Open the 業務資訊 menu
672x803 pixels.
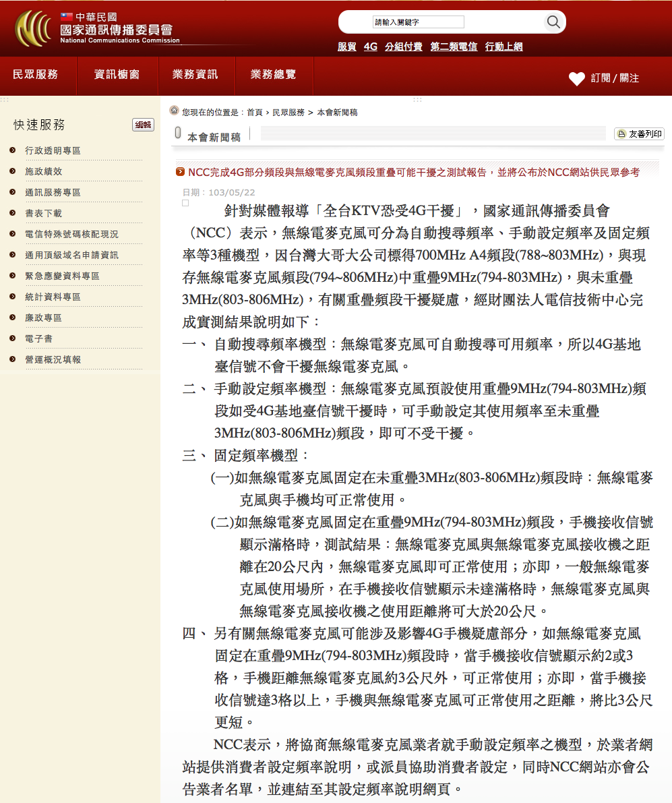(195, 75)
